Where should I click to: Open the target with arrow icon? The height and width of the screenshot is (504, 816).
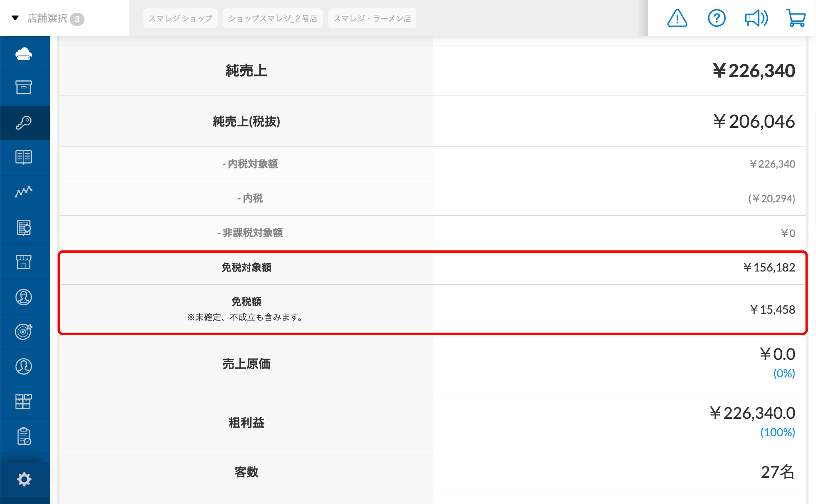pos(24,331)
